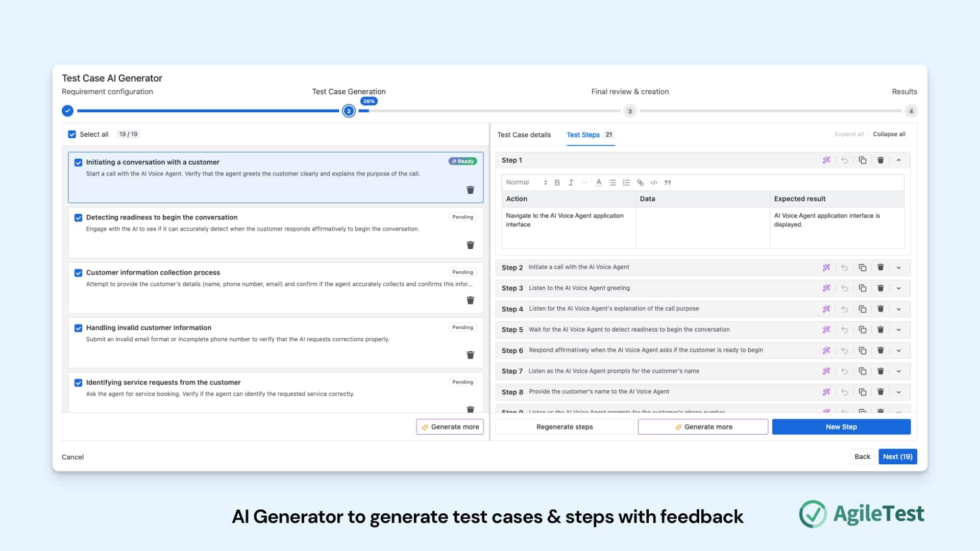Click the Results step 4 marker

coord(911,111)
